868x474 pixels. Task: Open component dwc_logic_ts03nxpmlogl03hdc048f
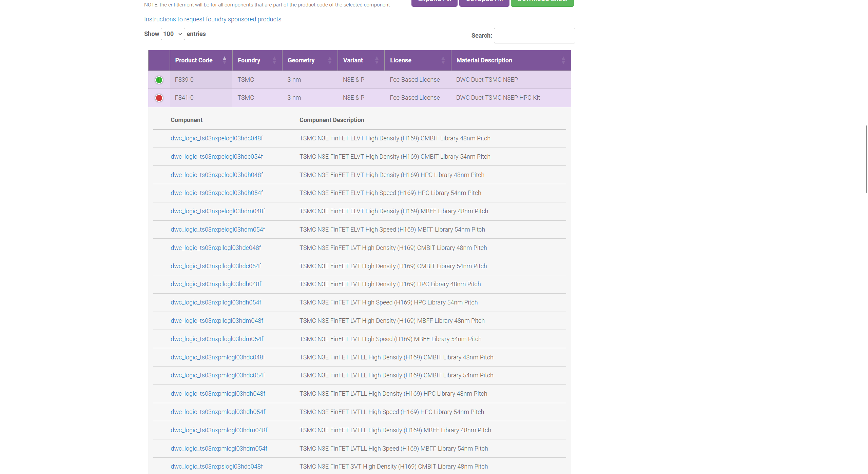click(x=218, y=357)
